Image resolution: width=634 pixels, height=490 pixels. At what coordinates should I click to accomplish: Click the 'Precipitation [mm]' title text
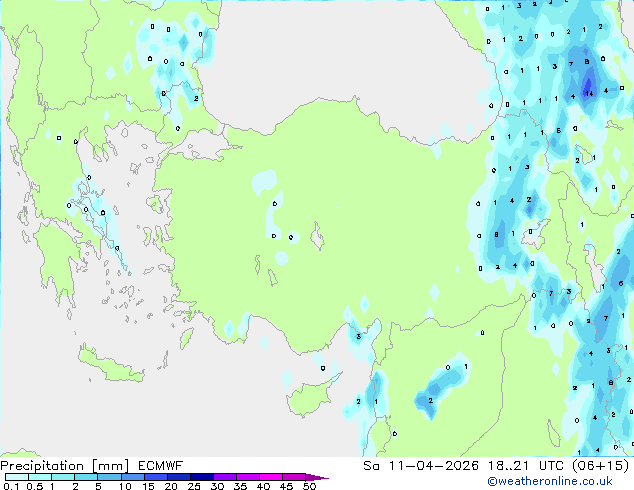[65, 466]
